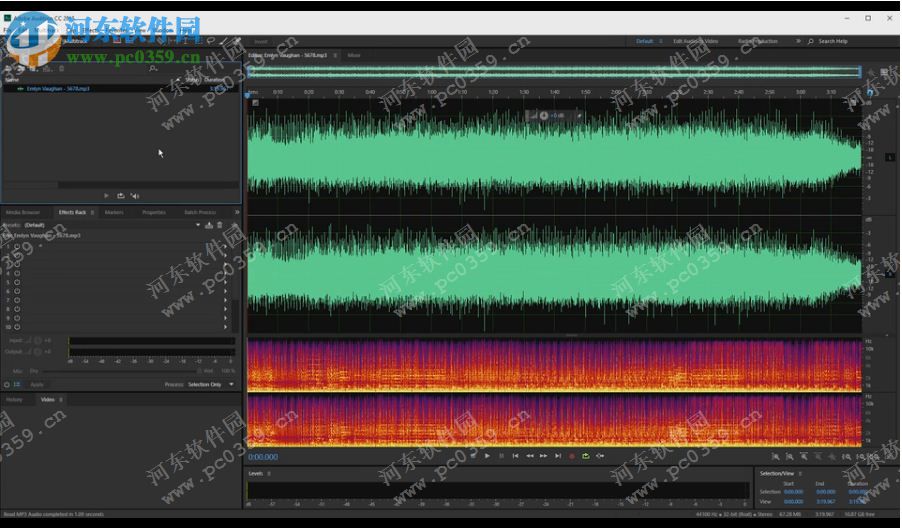
Task: Delete the effects rack preset
Action: tap(219, 225)
